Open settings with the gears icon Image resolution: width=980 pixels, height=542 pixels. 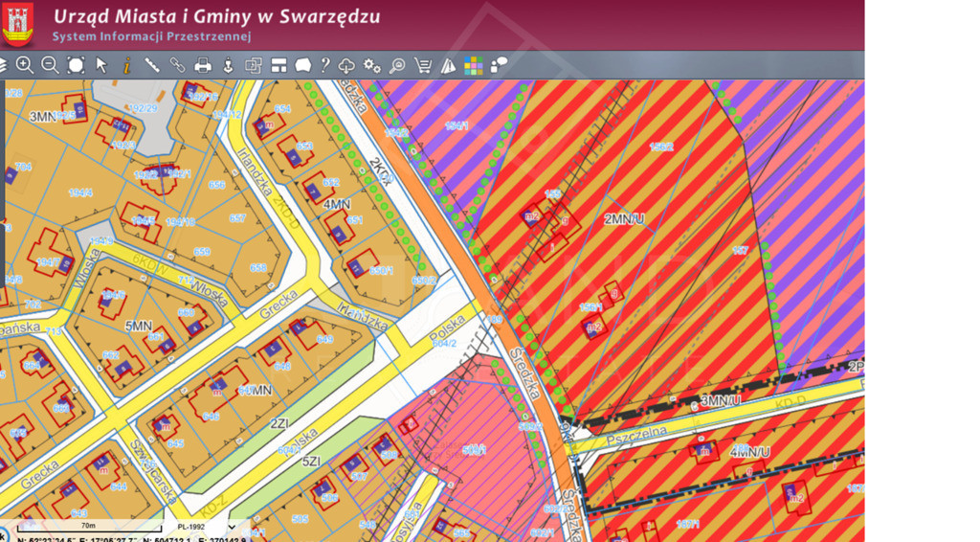[x=371, y=65]
